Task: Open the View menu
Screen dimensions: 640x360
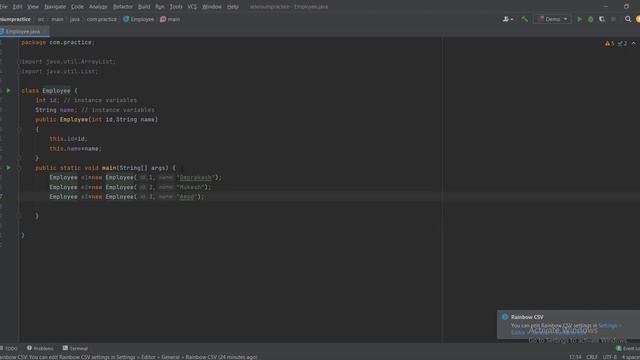Action: (33, 7)
